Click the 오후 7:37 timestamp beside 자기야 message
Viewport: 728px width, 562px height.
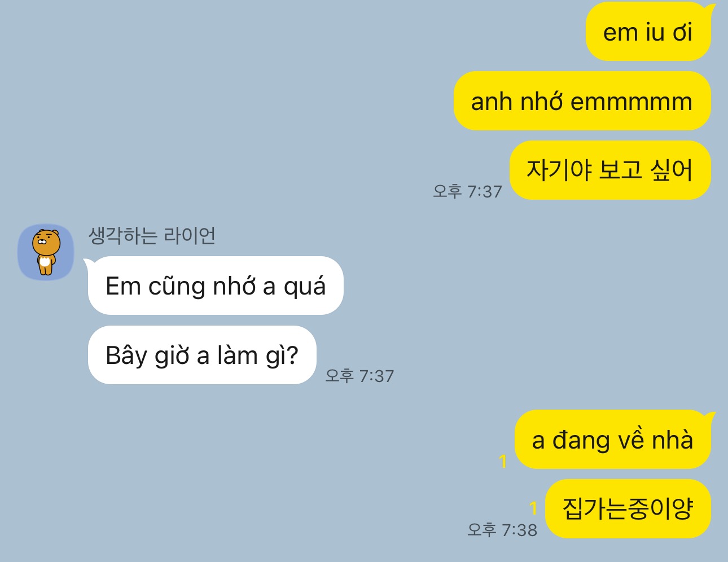[467, 191]
